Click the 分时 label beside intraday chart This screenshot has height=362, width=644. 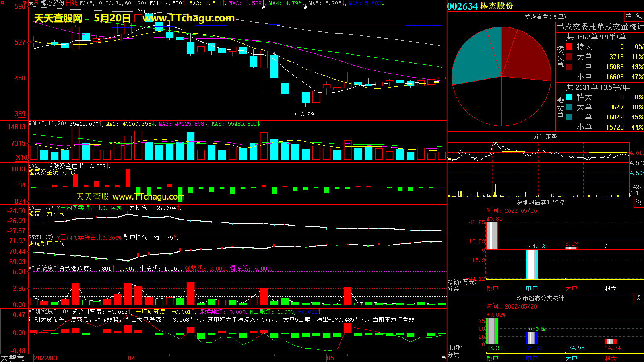click(x=636, y=193)
